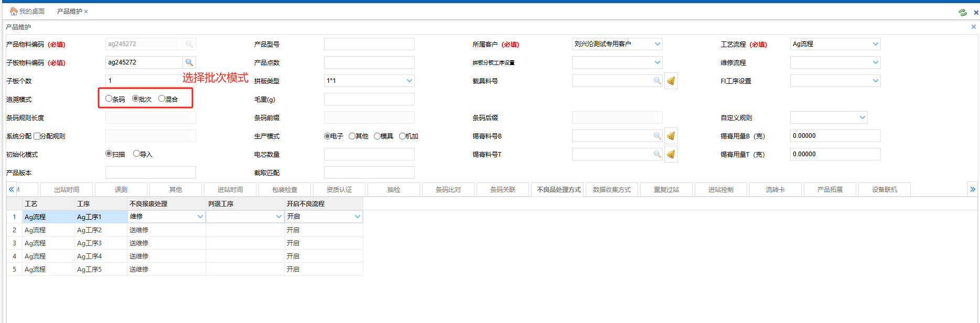Go to 我的桌面 home tab
Screen dimensions: 980x323
coord(27,11)
